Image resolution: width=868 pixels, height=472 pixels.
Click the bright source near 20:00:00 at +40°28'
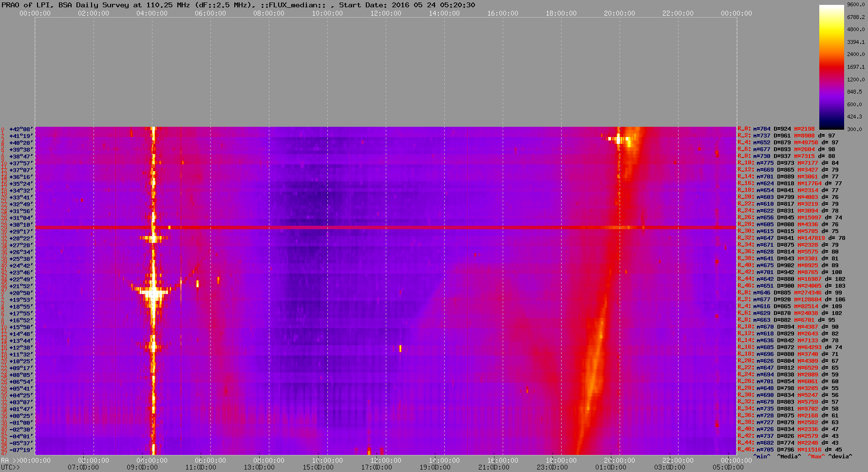pyautogui.click(x=619, y=139)
